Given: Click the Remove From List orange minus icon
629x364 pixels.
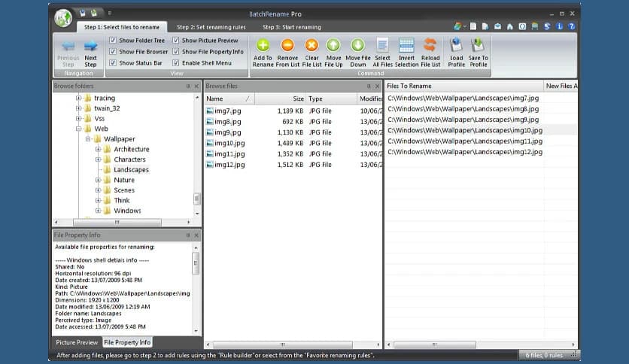Looking at the screenshot, I should pos(287,45).
